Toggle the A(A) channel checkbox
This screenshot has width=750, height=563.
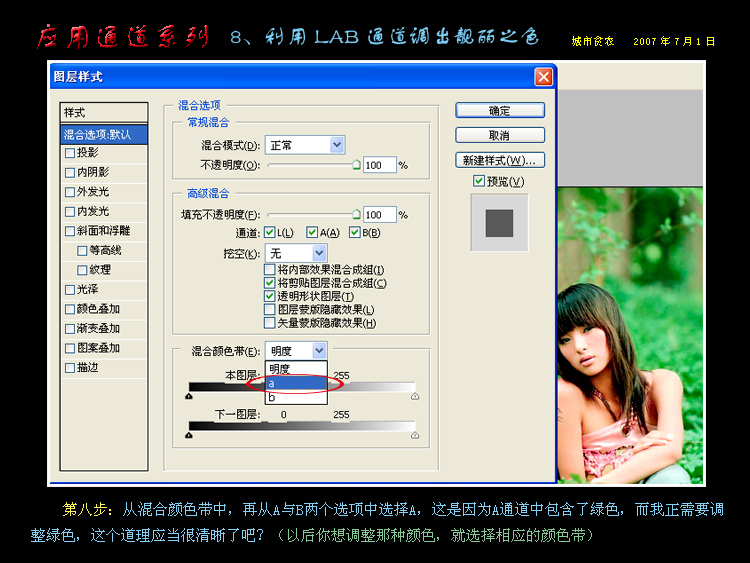click(x=312, y=232)
